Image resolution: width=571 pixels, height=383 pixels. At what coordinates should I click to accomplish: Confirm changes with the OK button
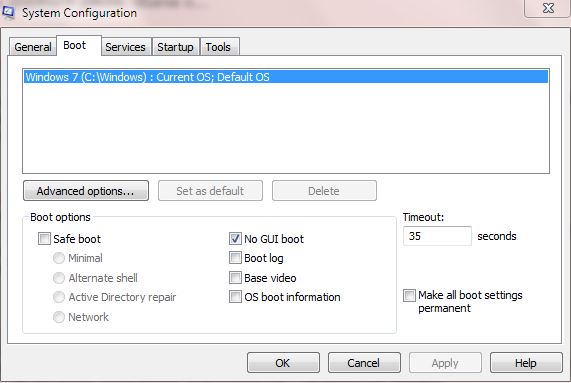[x=283, y=363]
